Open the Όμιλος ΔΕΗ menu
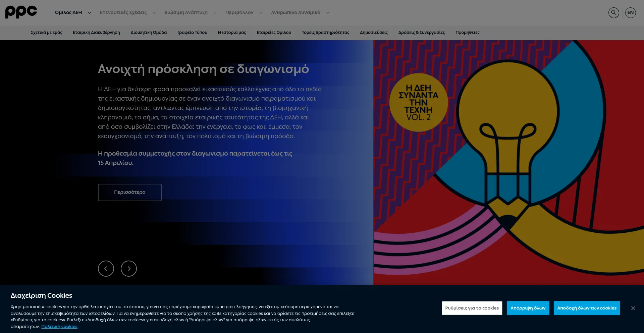This screenshot has height=333, width=644. click(68, 12)
